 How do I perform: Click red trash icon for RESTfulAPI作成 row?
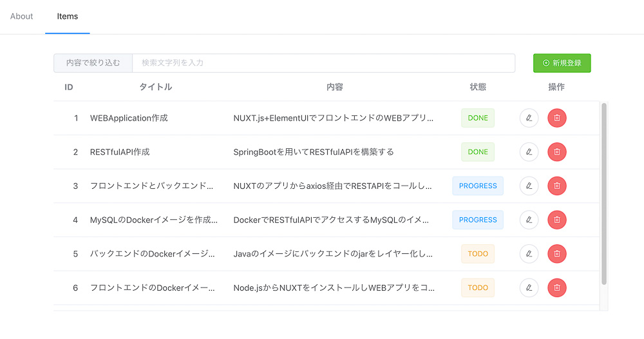coord(557,152)
